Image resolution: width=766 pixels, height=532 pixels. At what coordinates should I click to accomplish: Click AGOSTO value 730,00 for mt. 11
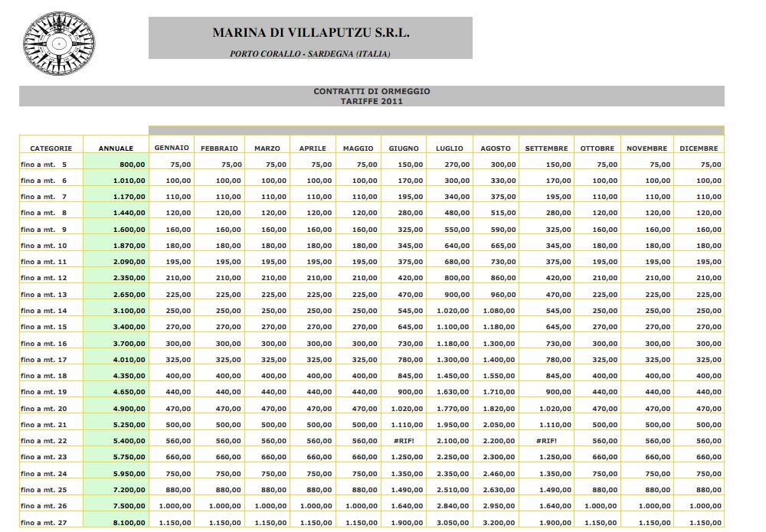503,262
